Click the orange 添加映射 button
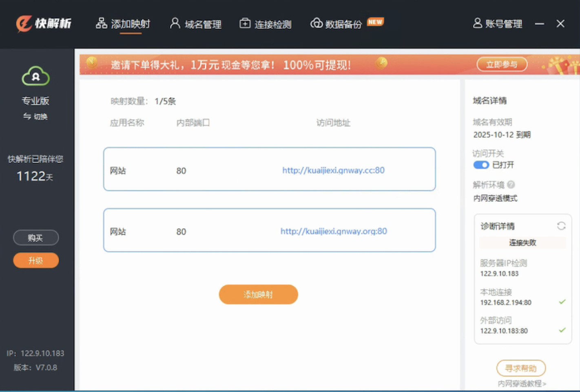The height and width of the screenshot is (392, 580). pos(259,294)
